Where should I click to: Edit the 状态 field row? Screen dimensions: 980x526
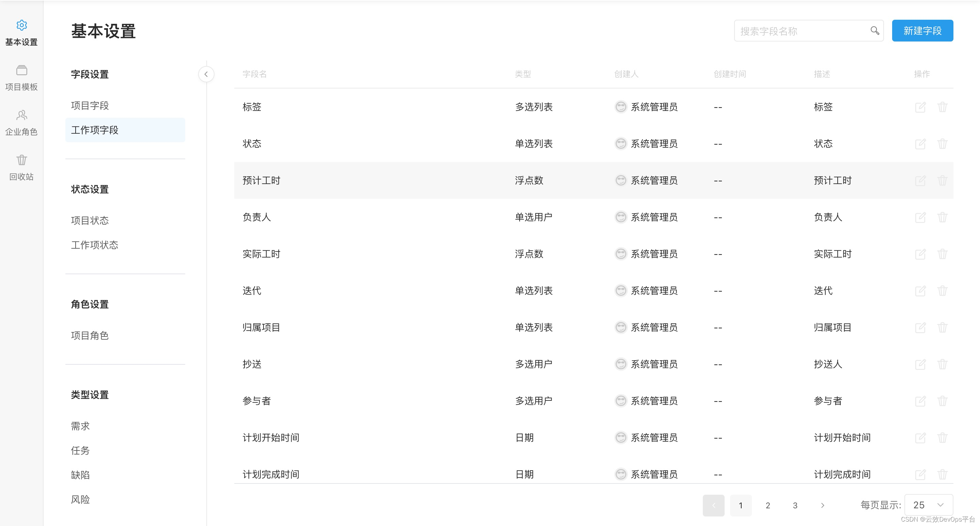click(920, 144)
